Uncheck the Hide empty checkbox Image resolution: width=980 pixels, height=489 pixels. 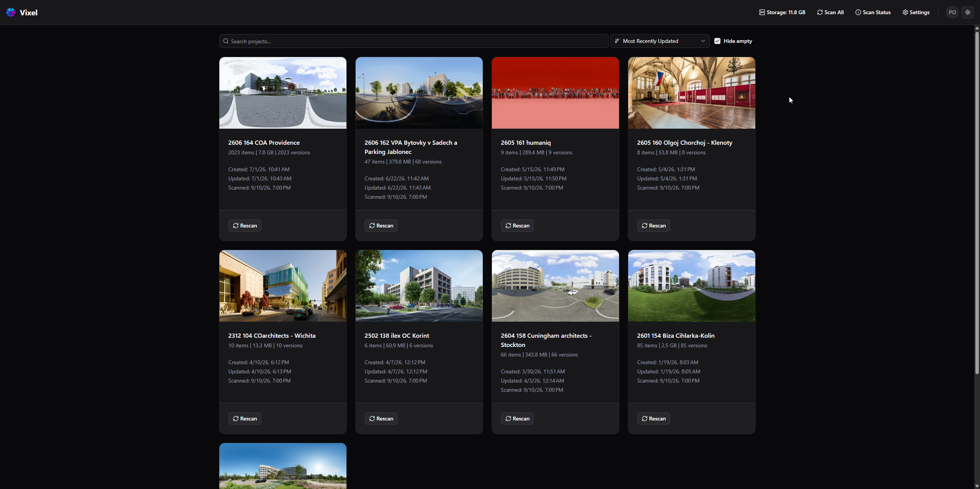click(x=717, y=41)
